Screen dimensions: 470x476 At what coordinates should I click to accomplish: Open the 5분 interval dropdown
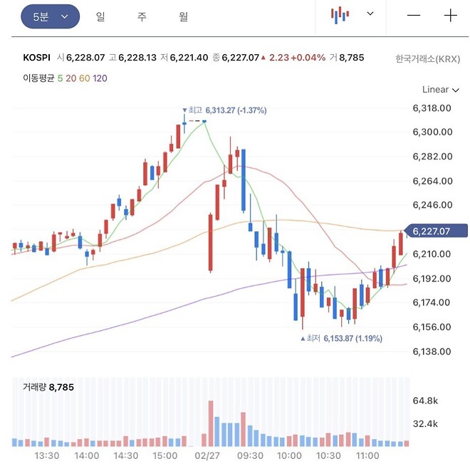tap(50, 16)
